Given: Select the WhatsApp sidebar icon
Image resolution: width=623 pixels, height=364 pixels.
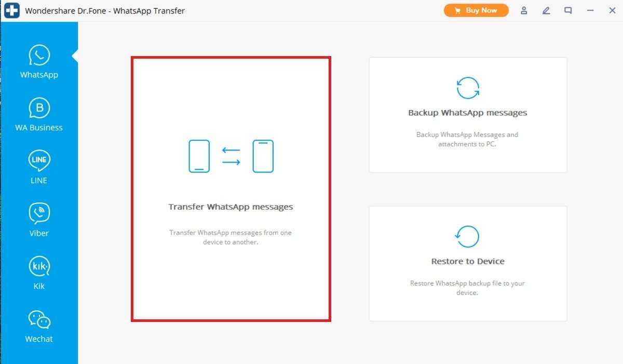Looking at the screenshot, I should click(39, 55).
